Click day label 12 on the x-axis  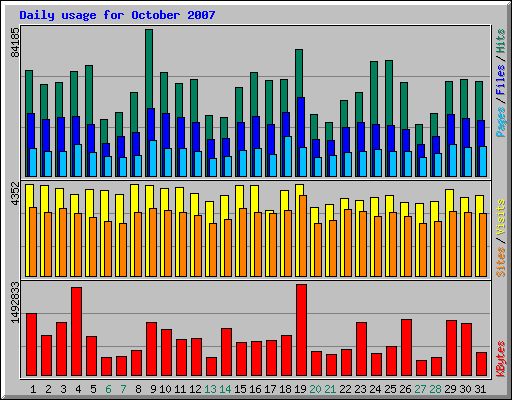(x=195, y=389)
